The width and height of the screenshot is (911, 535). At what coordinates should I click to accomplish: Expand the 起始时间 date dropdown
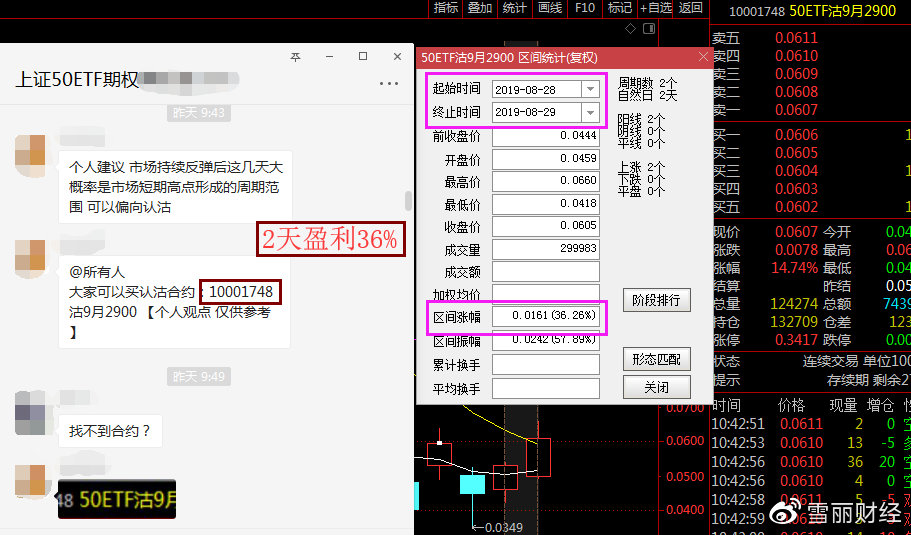tap(590, 89)
